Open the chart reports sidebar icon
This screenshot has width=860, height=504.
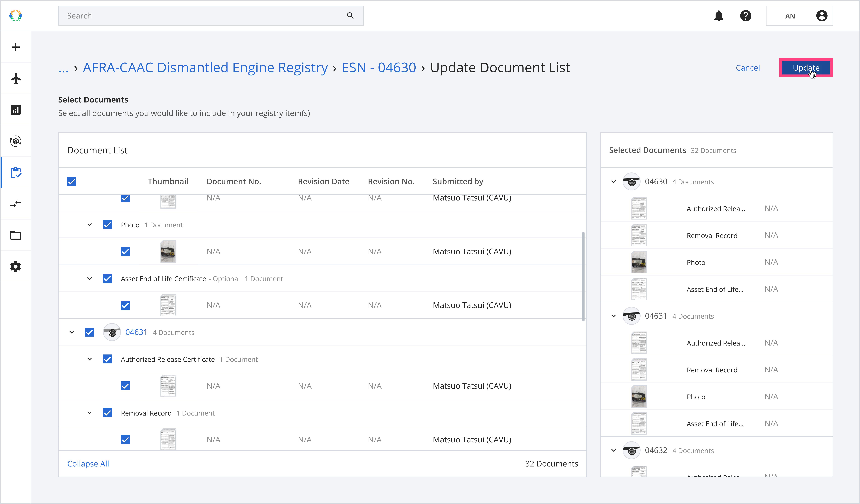16,110
